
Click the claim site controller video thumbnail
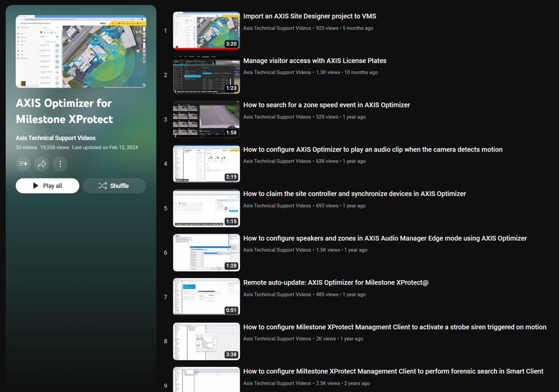pos(206,208)
